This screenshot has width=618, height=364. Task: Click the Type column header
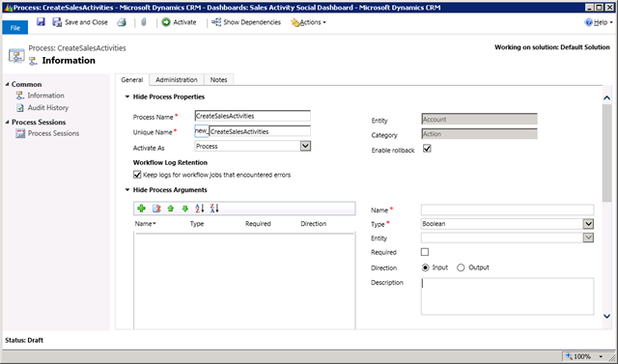(x=197, y=224)
